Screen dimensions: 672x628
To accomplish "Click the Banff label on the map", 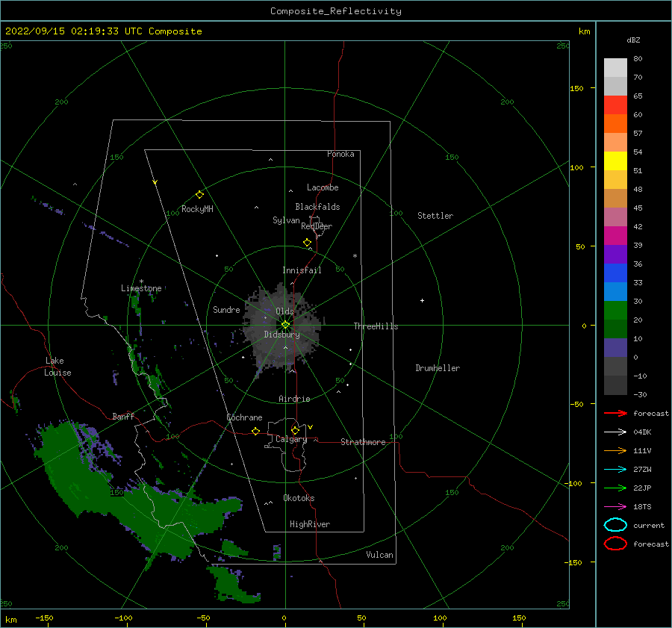I will (x=123, y=416).
